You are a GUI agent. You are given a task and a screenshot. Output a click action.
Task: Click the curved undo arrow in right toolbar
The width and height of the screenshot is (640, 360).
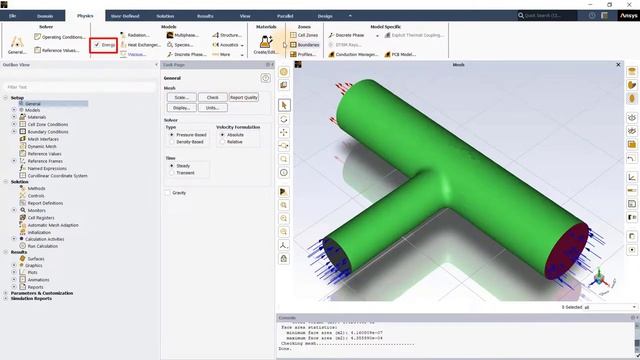tap(632, 158)
